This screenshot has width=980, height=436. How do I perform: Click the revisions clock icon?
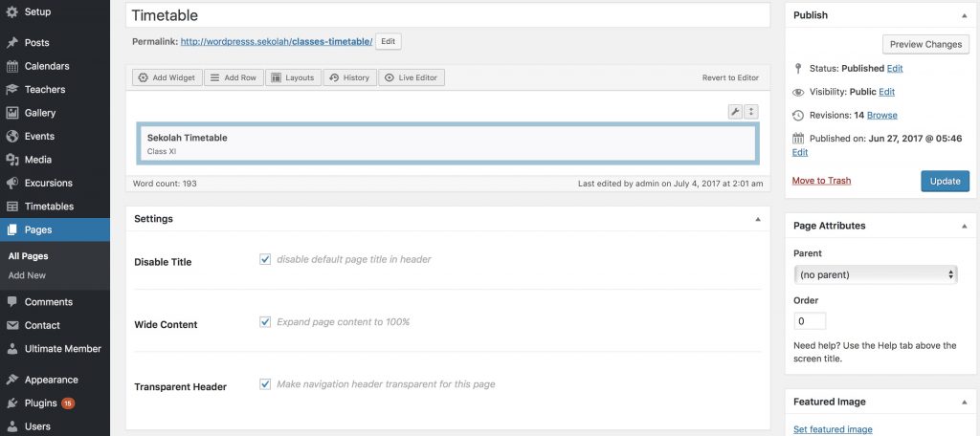[798, 116]
